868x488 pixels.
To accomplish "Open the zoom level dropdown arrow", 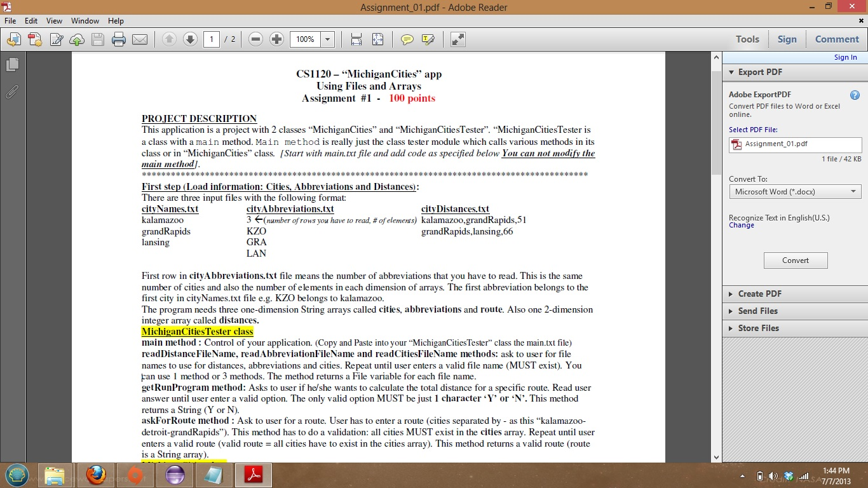I will (327, 39).
